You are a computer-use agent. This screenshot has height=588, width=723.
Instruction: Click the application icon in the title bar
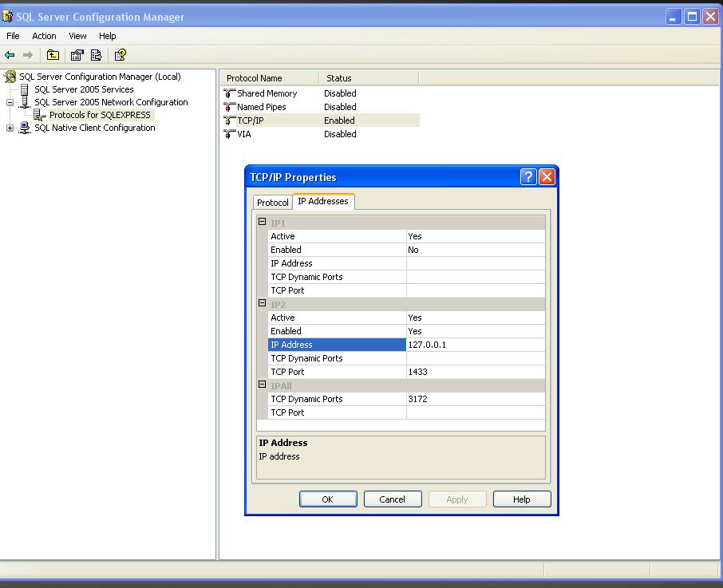click(x=7, y=17)
